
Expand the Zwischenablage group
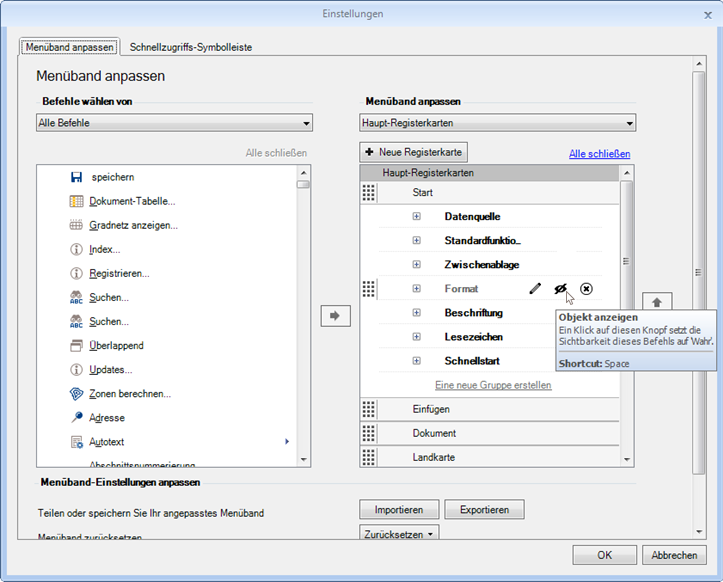coord(417,265)
